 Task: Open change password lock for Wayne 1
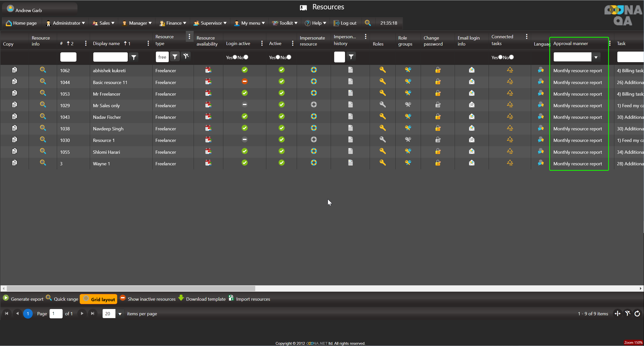pyautogui.click(x=438, y=163)
